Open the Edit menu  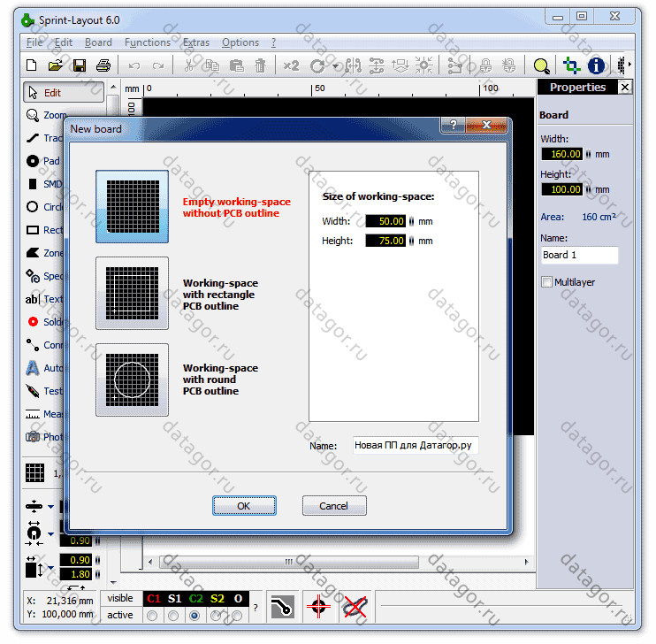(x=64, y=42)
